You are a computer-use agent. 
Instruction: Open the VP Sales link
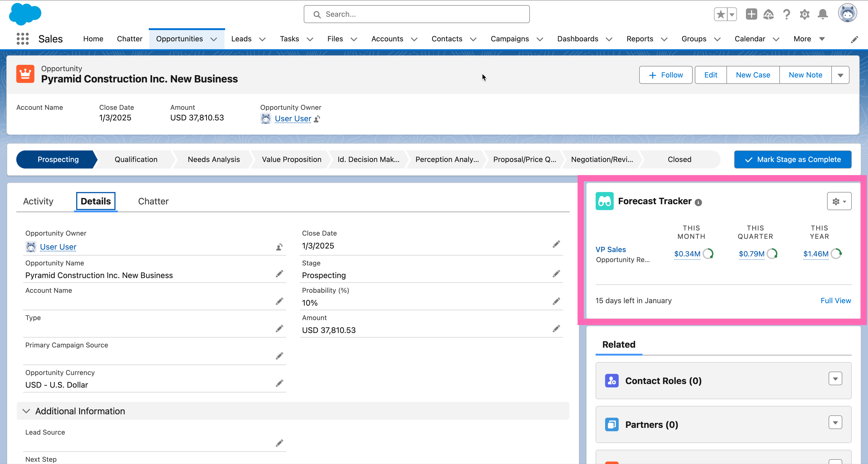[x=611, y=250]
